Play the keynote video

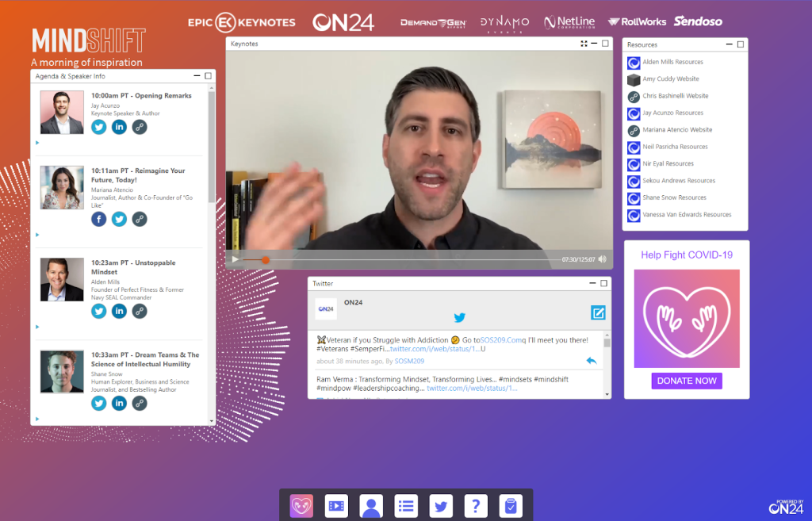[235, 259]
